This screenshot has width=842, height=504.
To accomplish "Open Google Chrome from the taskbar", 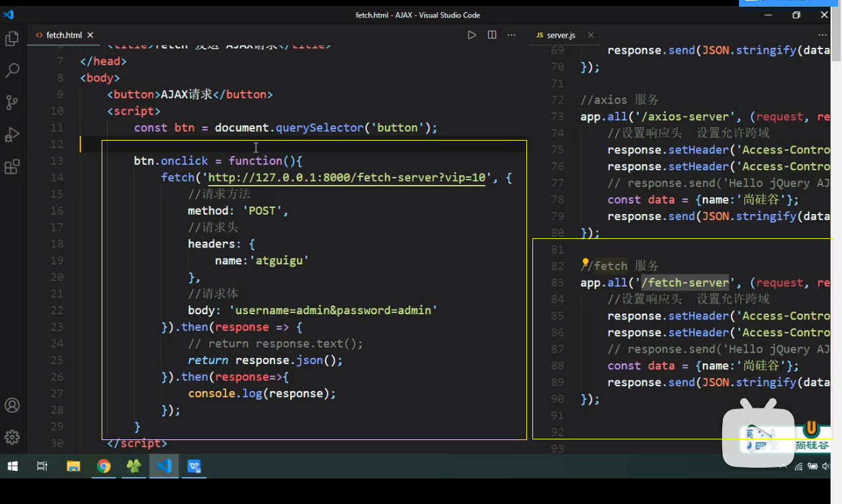I will pos(104,466).
